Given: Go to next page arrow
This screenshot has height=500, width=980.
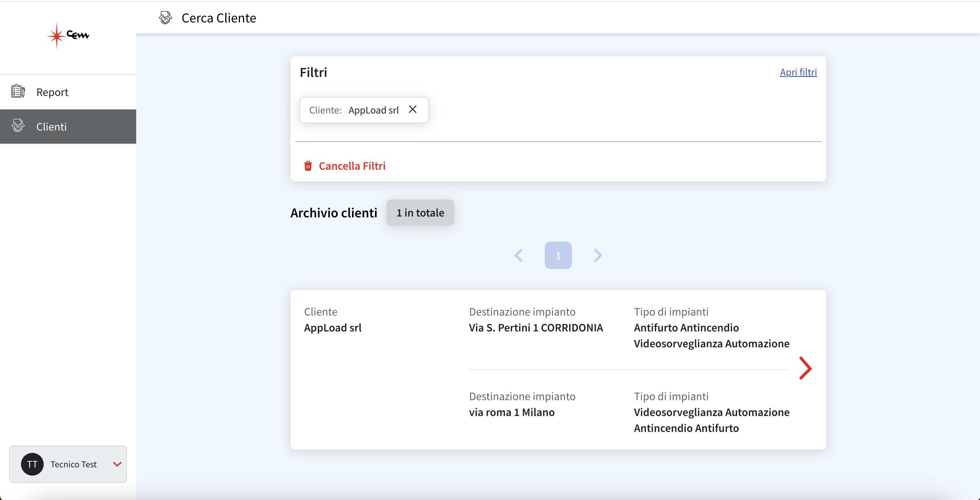Looking at the screenshot, I should [x=598, y=255].
